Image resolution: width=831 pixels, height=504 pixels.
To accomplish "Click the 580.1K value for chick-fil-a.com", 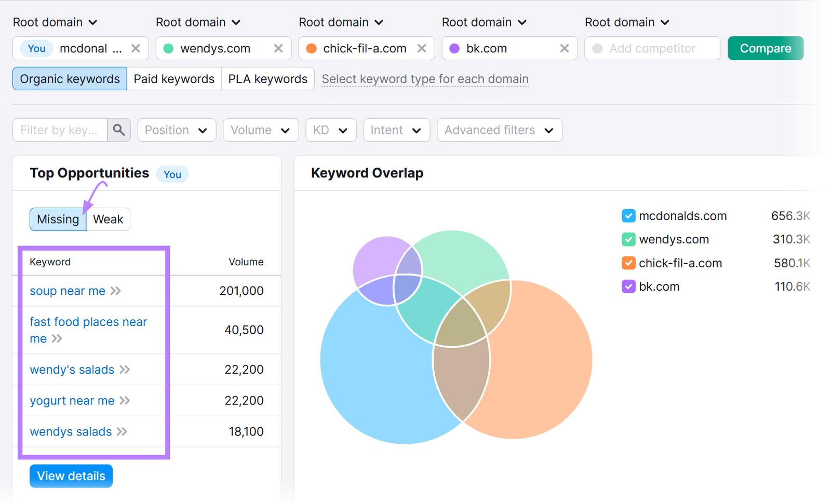I will point(792,263).
